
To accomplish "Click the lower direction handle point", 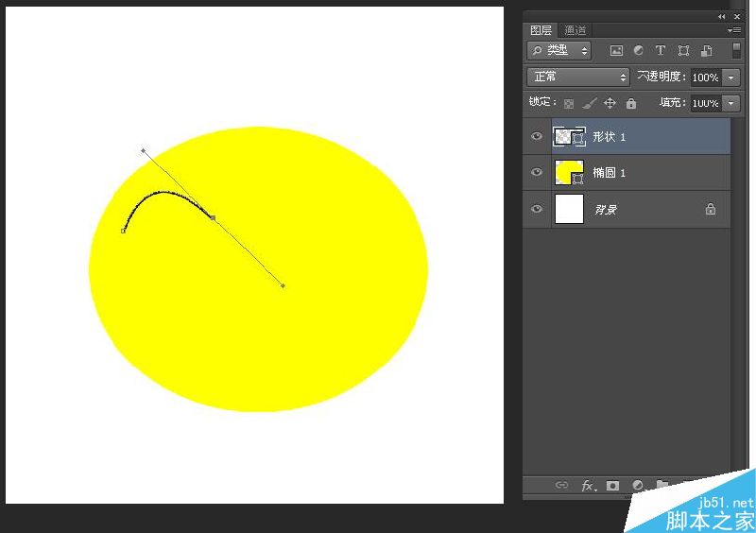I will tap(283, 286).
